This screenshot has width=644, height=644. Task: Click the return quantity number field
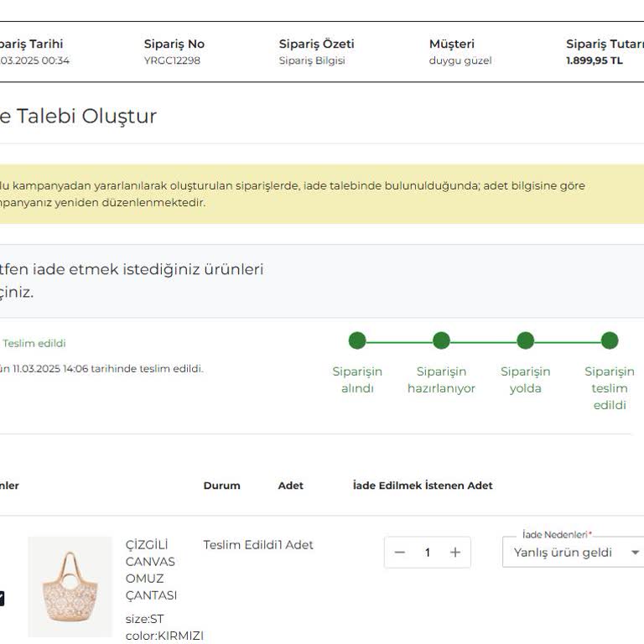click(428, 553)
